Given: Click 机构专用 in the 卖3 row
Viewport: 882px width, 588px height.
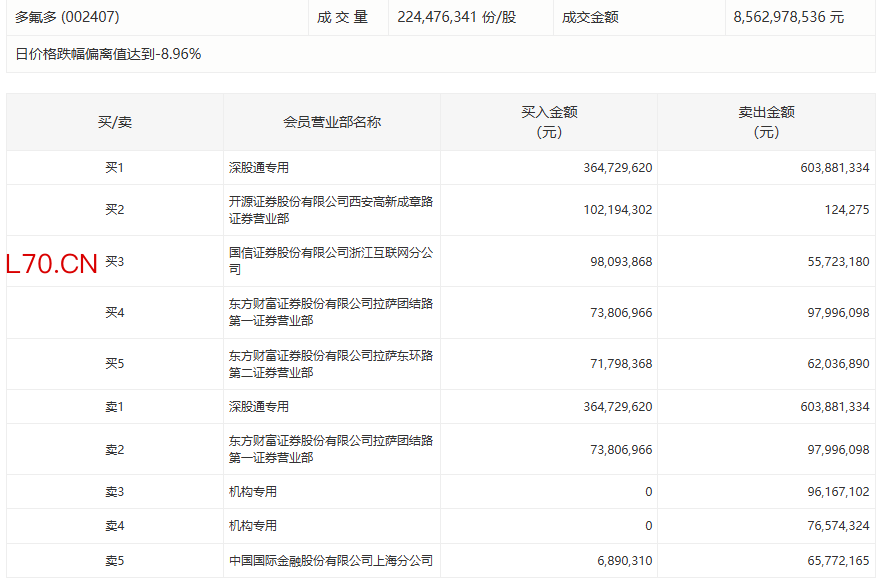Looking at the screenshot, I should tap(253, 492).
